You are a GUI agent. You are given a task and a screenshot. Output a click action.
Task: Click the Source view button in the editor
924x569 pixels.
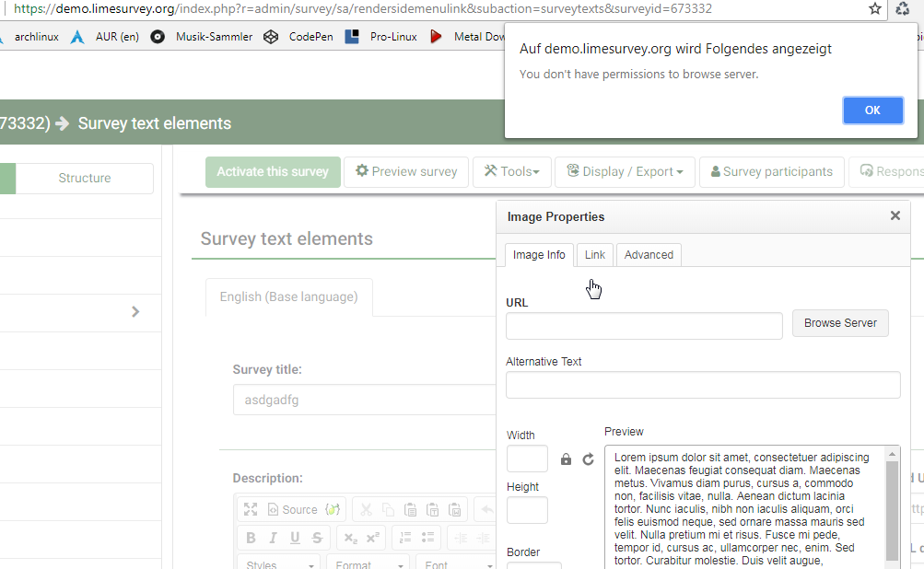pos(292,509)
